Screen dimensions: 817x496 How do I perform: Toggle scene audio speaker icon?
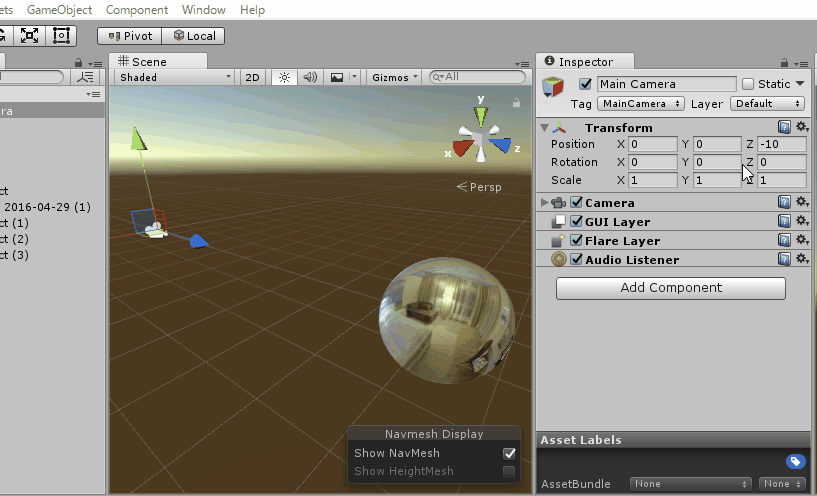pos(310,77)
